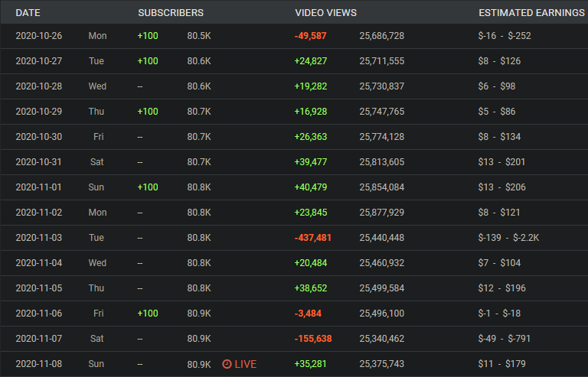Click the -3,484 video views change

pos(308,314)
